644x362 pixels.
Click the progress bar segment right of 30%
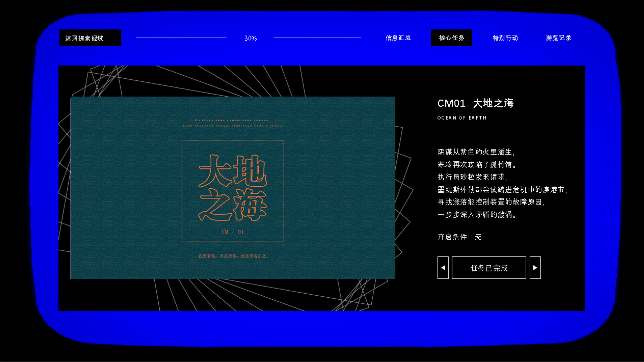pos(317,38)
